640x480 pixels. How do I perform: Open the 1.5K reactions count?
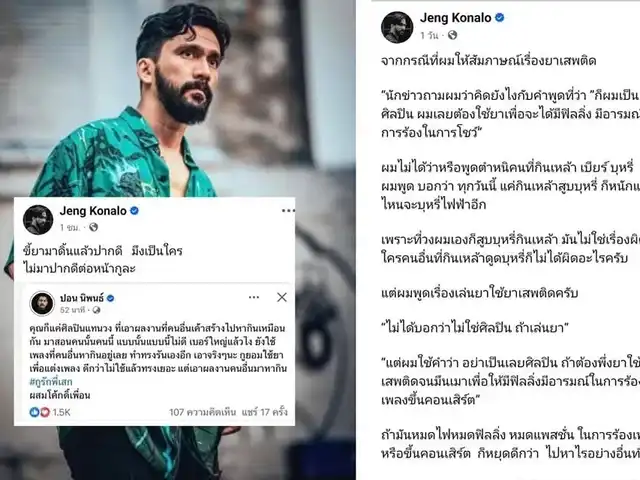tap(61, 412)
